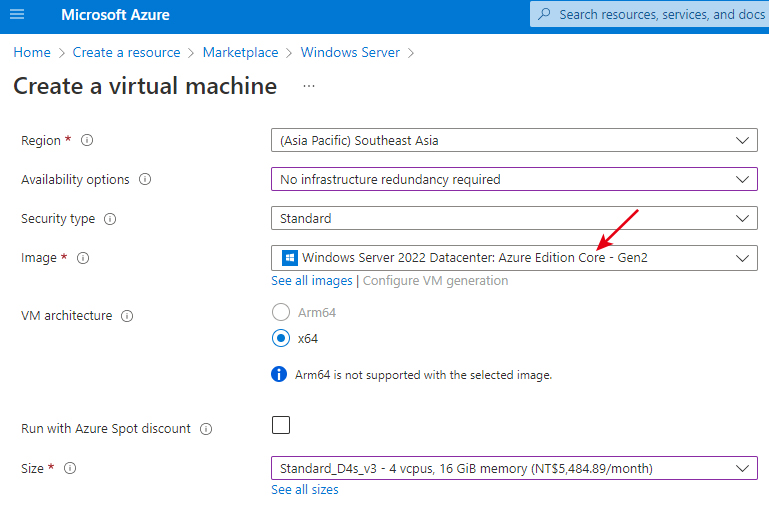
Task: Open the Size dropdown
Action: coord(514,468)
